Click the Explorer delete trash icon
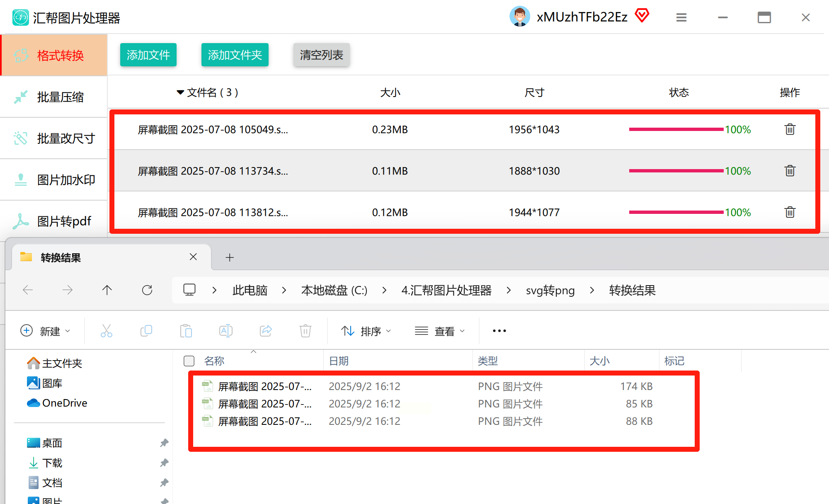 tap(305, 331)
